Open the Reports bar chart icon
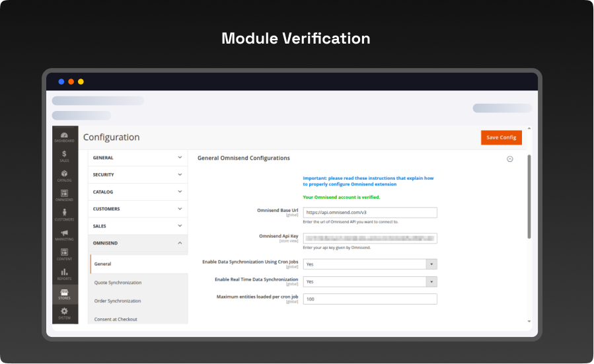 (x=64, y=273)
